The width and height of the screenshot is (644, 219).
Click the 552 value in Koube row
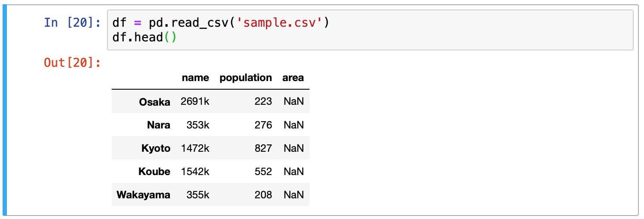point(263,172)
